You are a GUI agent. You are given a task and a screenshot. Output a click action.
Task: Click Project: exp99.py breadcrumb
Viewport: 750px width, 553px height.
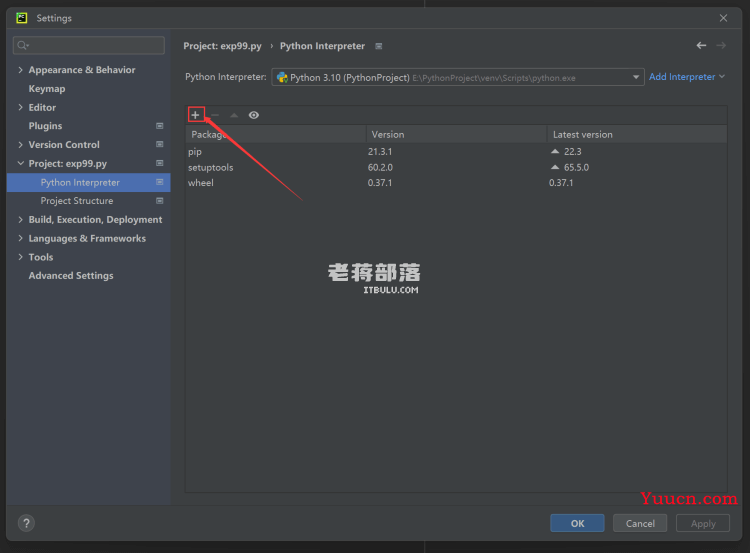click(x=222, y=46)
